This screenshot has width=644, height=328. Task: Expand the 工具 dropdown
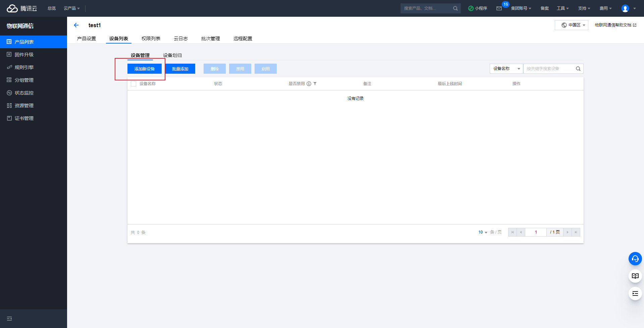point(563,8)
